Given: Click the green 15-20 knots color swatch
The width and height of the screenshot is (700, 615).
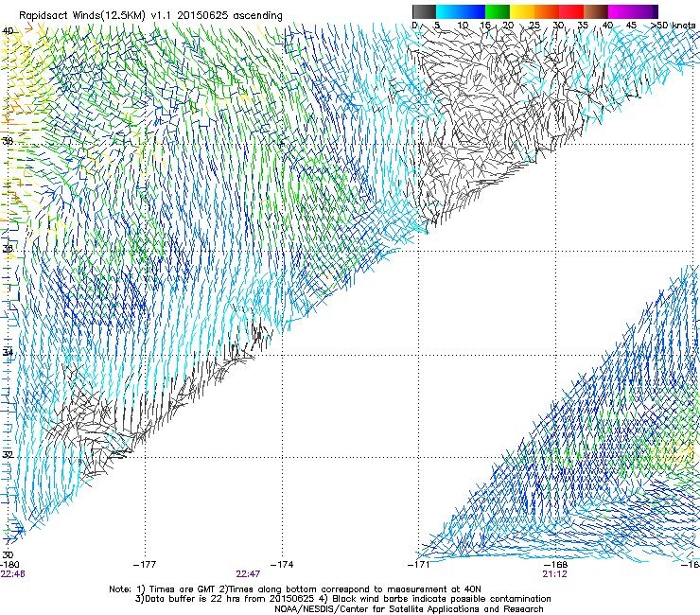Looking at the screenshot, I should pyautogui.click(x=498, y=11).
